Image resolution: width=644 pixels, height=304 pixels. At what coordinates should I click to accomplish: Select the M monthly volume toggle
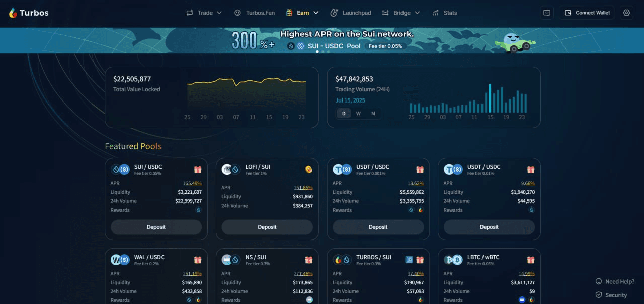point(373,114)
